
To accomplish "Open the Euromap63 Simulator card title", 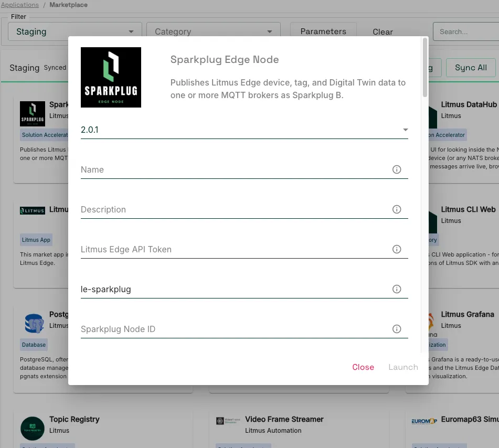I will [x=470, y=419].
